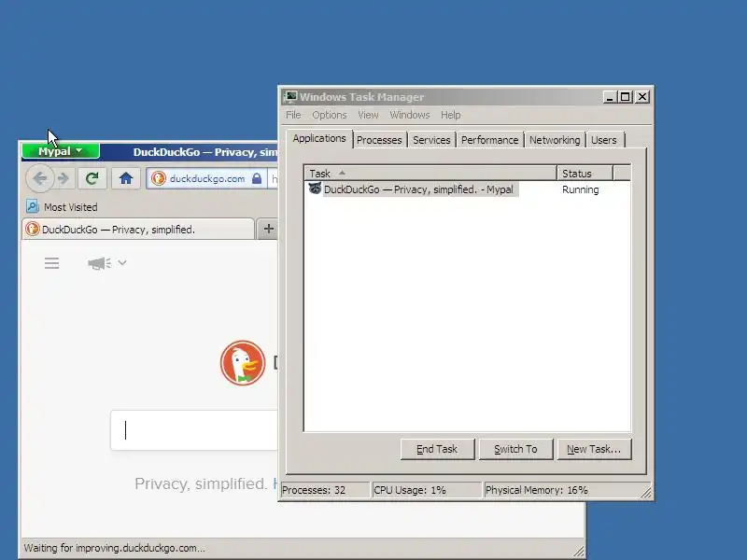Click the Running status cell

(x=580, y=189)
